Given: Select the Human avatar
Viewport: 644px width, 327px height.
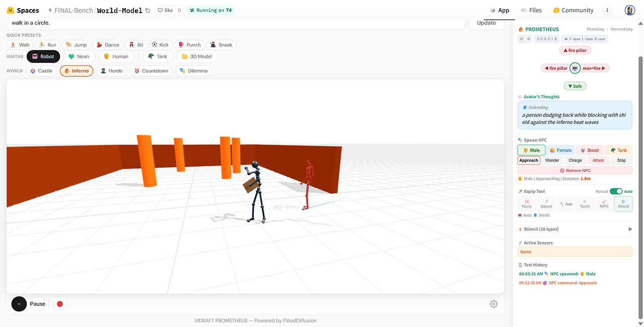Looking at the screenshot, I should pyautogui.click(x=116, y=56).
